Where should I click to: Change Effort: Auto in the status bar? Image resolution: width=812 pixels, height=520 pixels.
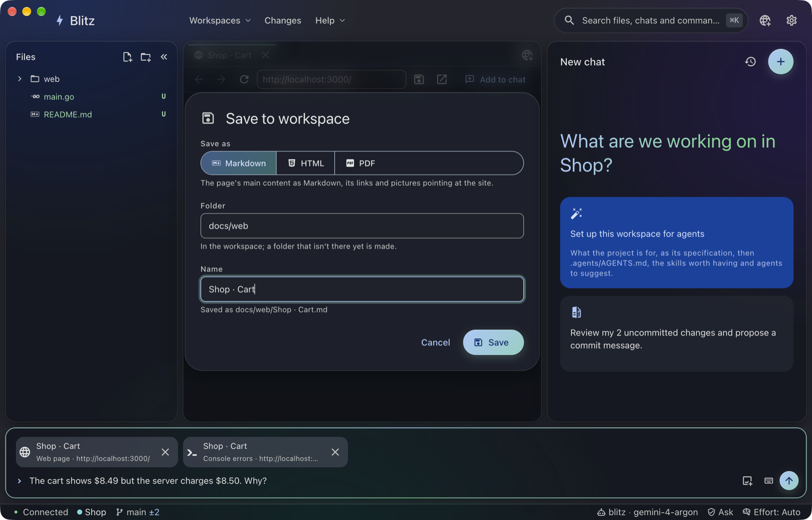click(x=771, y=512)
